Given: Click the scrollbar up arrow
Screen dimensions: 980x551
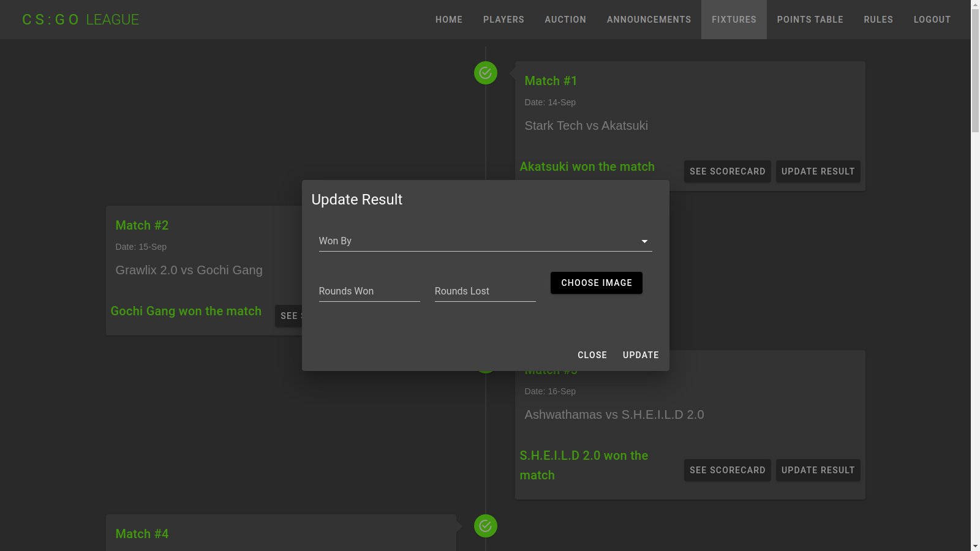Looking at the screenshot, I should 975,4.
